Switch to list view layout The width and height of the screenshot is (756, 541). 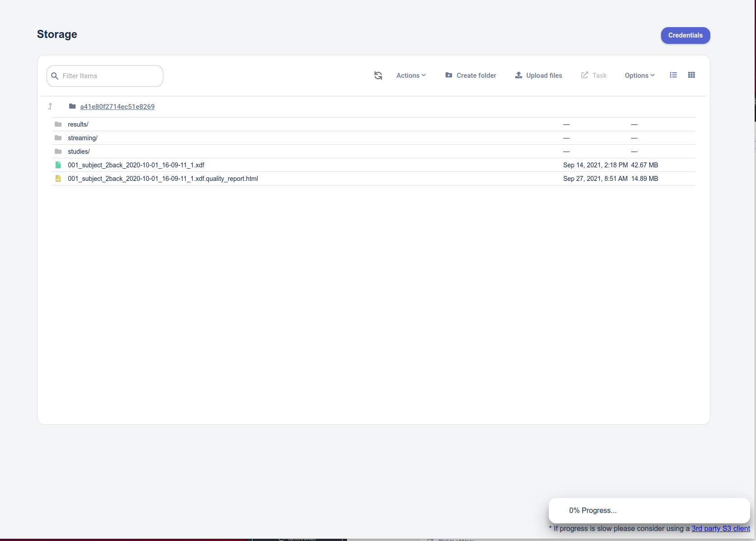click(x=673, y=75)
